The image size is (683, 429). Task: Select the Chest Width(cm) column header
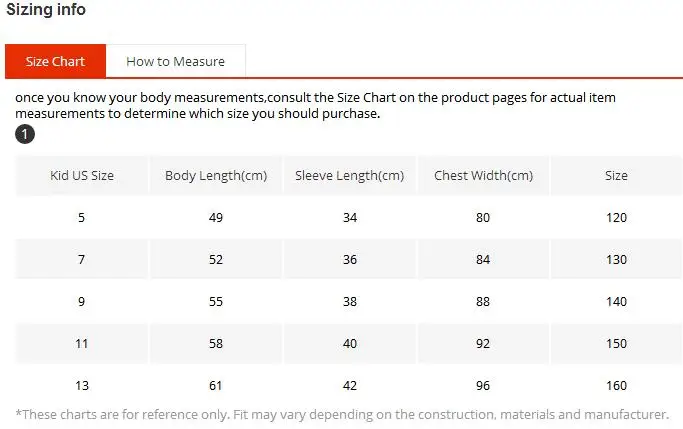coord(483,175)
